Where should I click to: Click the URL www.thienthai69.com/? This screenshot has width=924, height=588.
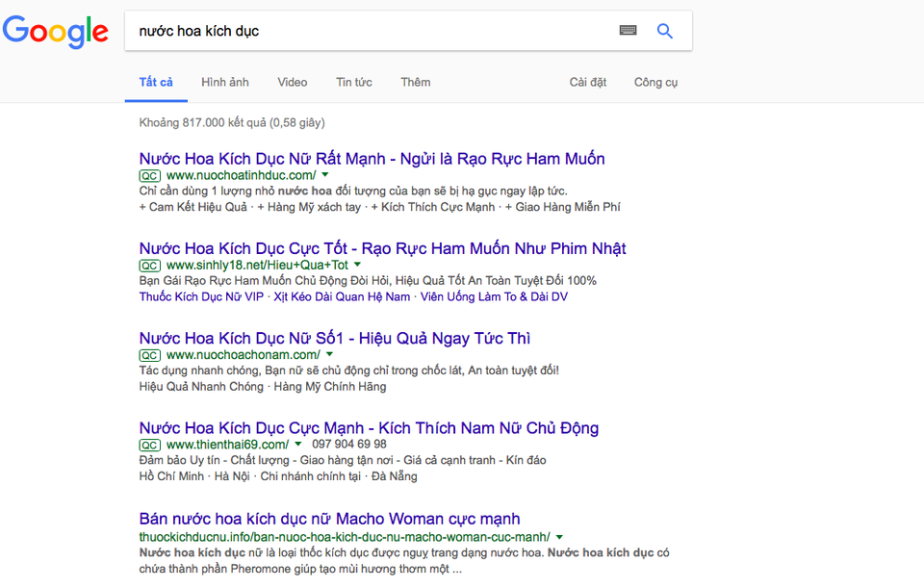tap(227, 445)
